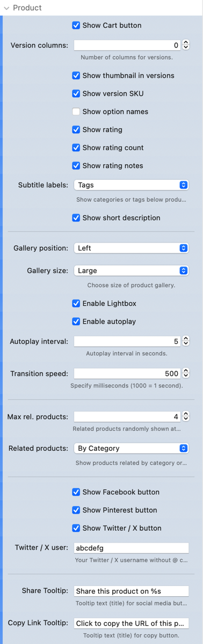Image resolution: width=203 pixels, height=644 pixels.
Task: Open Gallery position dropdown
Action: [131, 248]
